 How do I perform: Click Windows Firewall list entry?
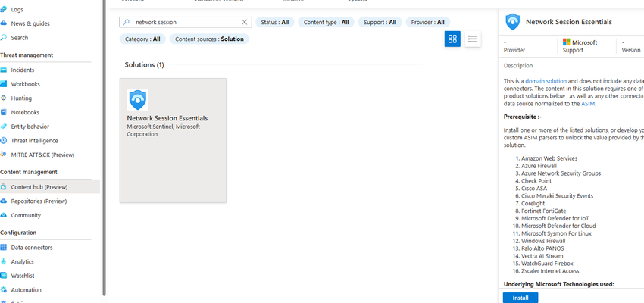tap(543, 241)
